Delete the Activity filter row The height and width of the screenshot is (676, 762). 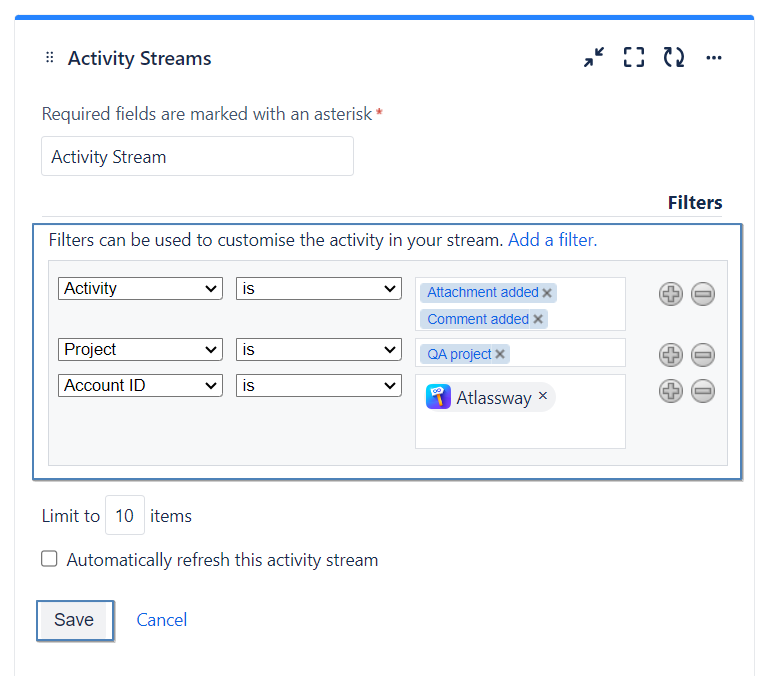point(703,294)
